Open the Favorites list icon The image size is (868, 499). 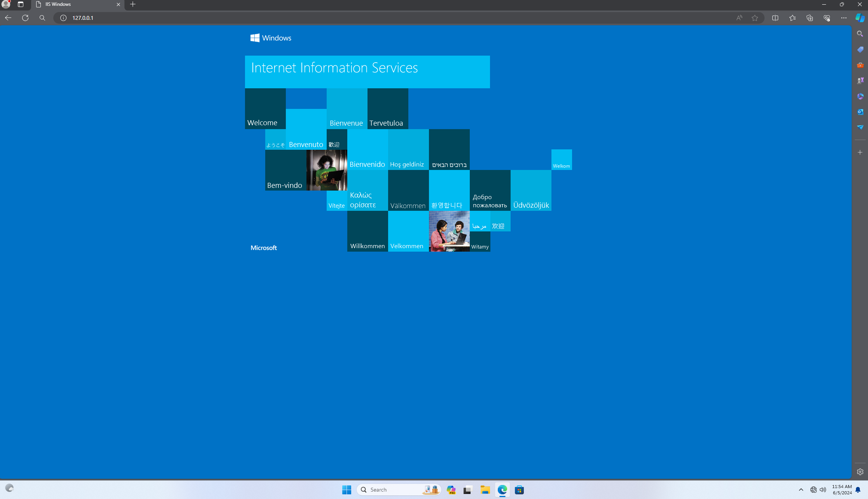point(793,18)
